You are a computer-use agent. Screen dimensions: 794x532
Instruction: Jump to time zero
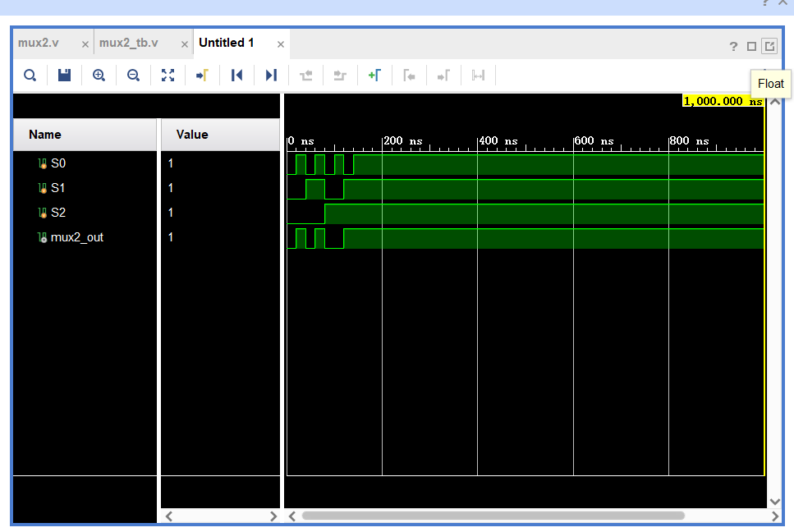(236, 76)
